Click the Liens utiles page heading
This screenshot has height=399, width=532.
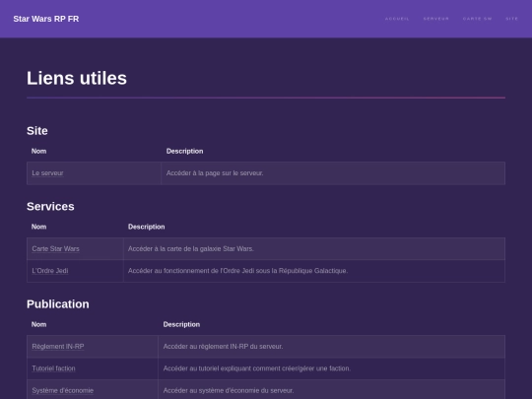77,78
